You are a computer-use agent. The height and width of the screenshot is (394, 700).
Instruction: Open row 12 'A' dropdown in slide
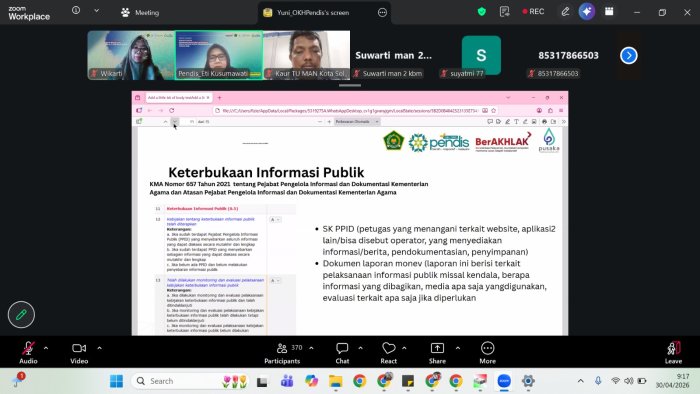pyautogui.click(x=275, y=220)
